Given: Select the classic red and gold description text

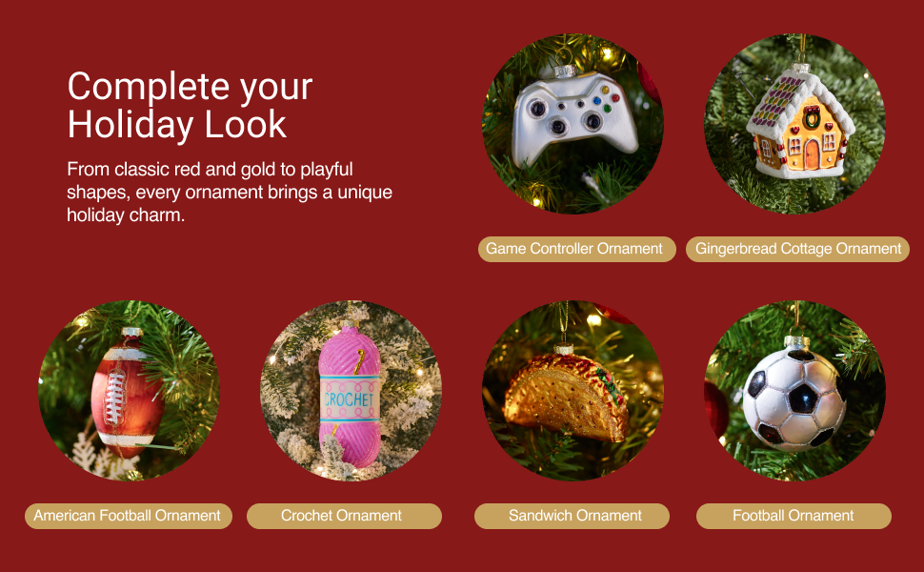Looking at the screenshot, I should 230,193.
